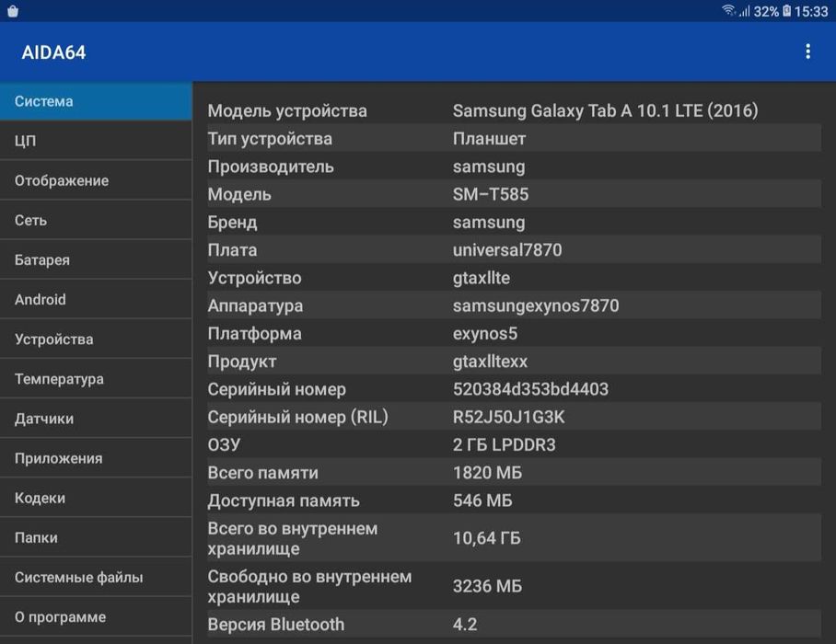The width and height of the screenshot is (836, 644).
Task: Open the Приложения sidebar category
Action: (x=96, y=458)
